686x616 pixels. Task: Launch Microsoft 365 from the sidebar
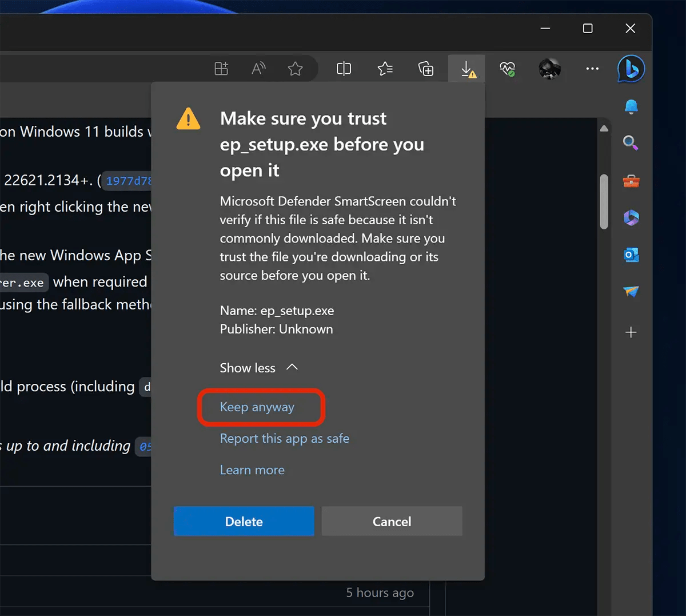pos(631,217)
